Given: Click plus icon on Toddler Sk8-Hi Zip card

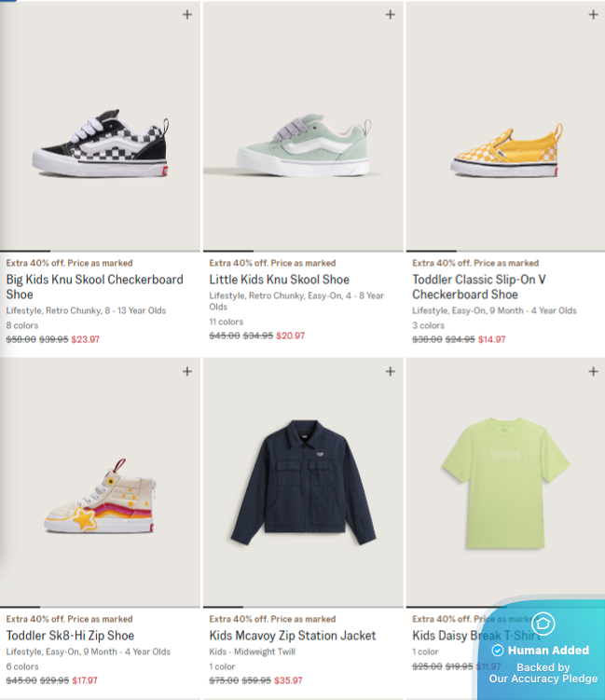Looking at the screenshot, I should [187, 372].
